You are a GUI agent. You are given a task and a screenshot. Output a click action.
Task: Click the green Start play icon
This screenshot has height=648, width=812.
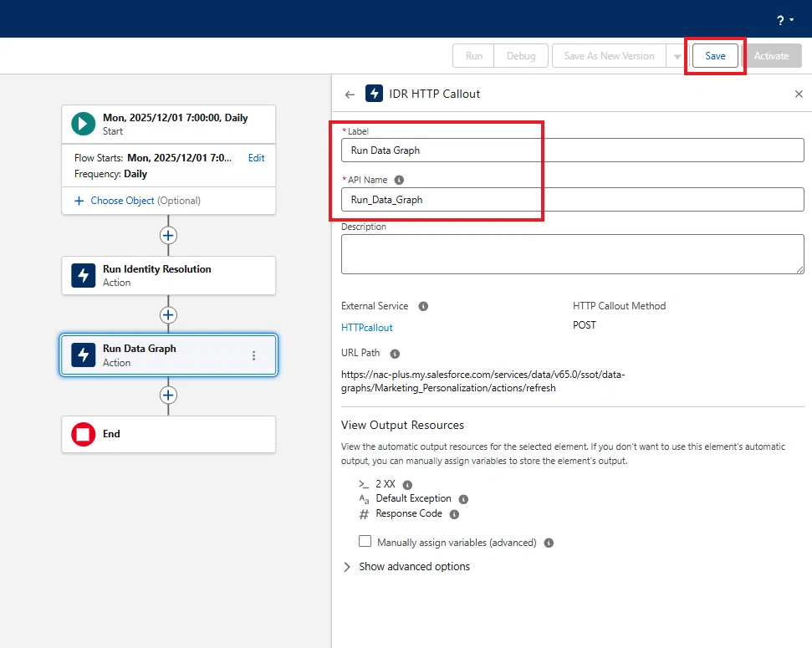coord(84,124)
